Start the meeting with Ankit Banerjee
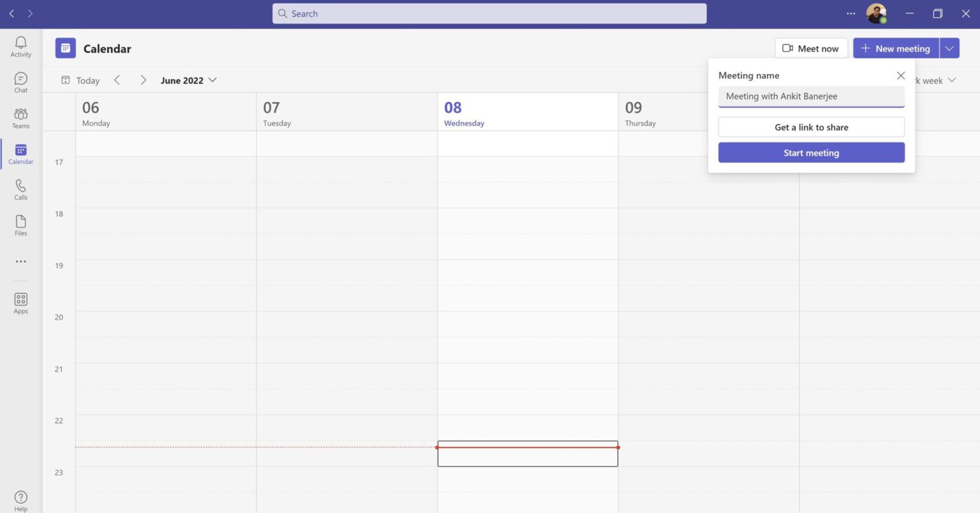The height and width of the screenshot is (513, 980). (x=811, y=152)
